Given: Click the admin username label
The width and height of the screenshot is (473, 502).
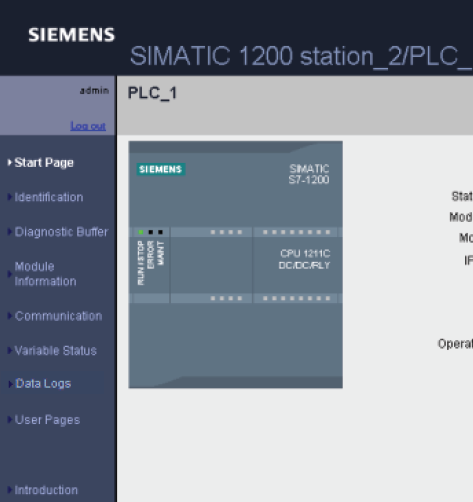Looking at the screenshot, I should [94, 90].
